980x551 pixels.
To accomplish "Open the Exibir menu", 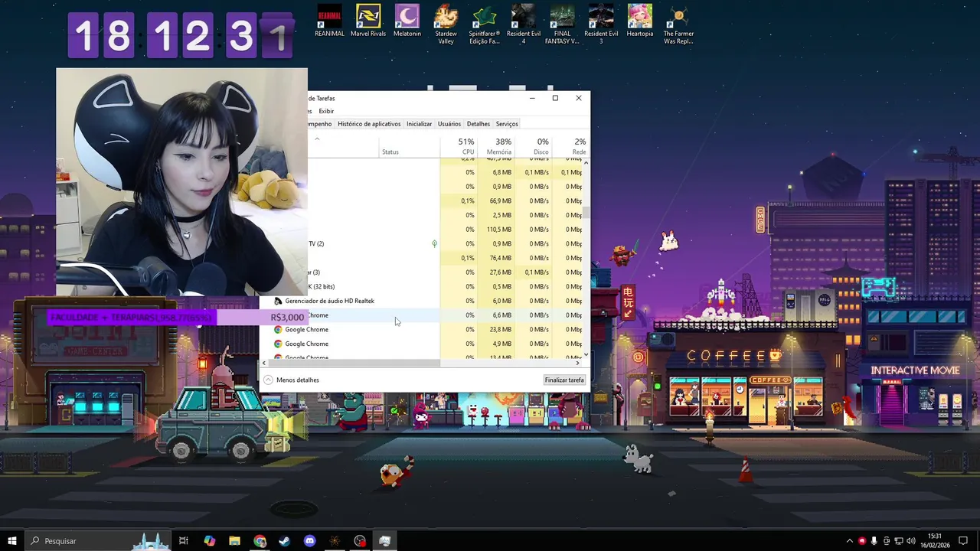I will [x=326, y=111].
